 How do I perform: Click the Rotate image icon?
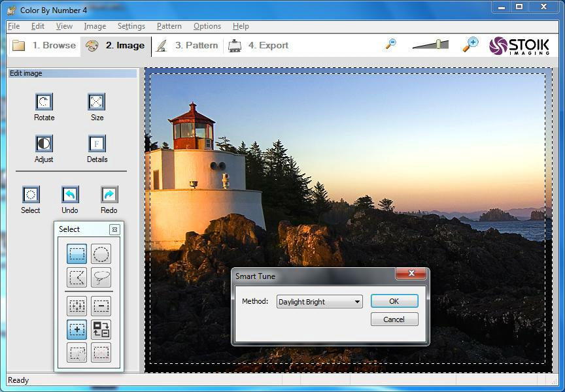point(44,102)
